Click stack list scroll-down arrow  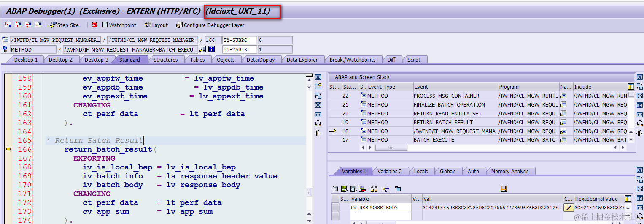pos(631,140)
